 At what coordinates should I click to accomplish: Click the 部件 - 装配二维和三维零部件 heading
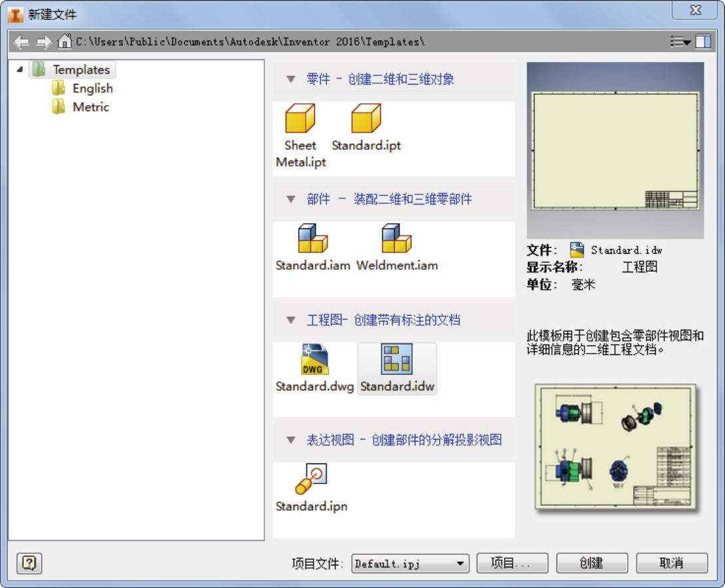click(389, 199)
